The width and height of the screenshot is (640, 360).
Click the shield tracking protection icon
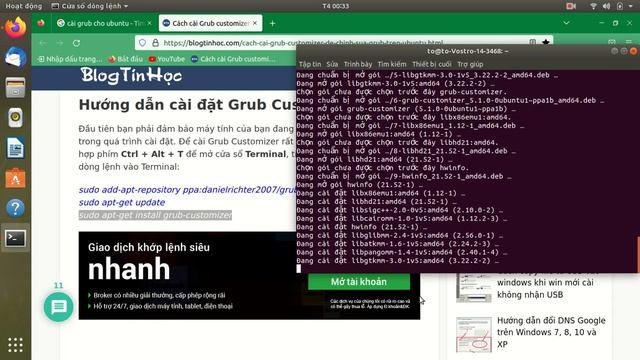[142, 42]
